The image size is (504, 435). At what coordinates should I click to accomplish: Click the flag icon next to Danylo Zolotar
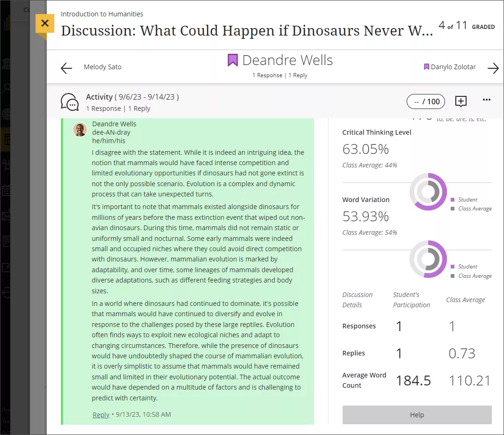click(426, 67)
